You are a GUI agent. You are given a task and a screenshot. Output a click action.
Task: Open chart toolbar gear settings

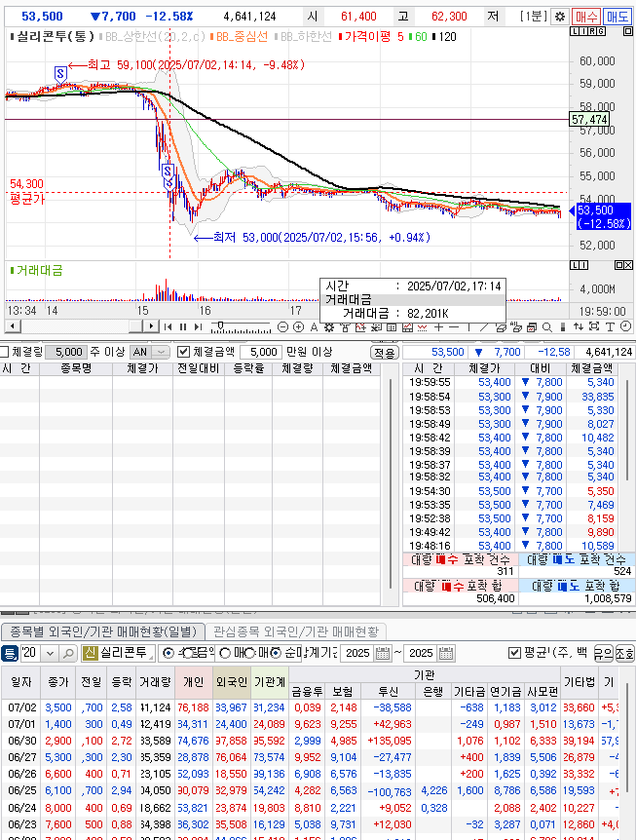click(x=329, y=327)
